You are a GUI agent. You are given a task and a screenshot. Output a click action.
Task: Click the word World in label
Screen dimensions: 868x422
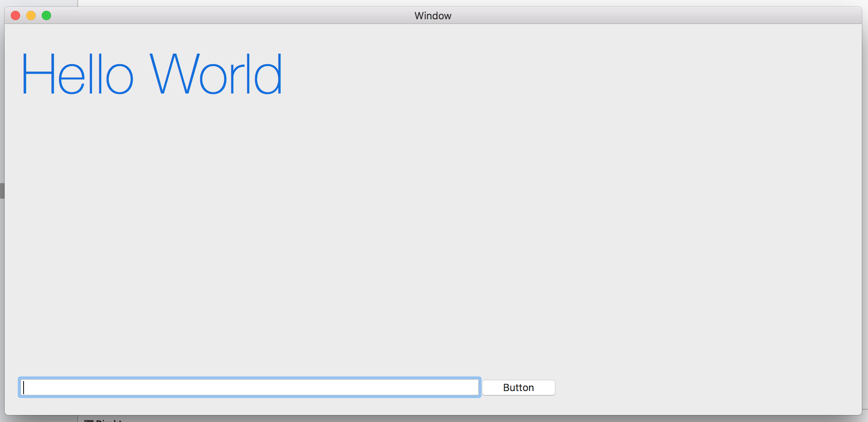[216, 73]
